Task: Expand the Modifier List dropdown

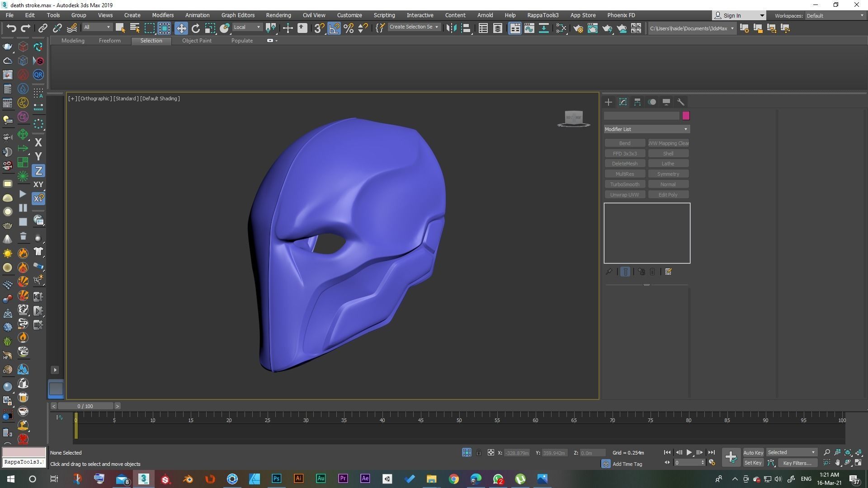Action: click(646, 129)
